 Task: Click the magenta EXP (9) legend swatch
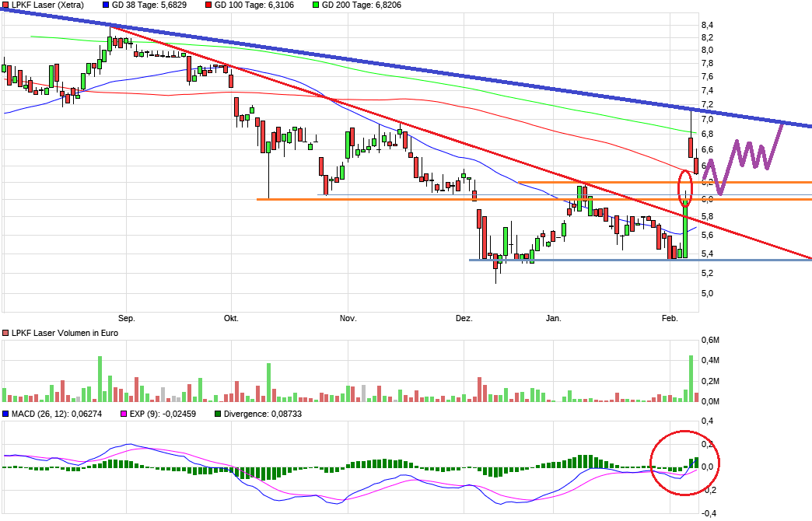[124, 414]
